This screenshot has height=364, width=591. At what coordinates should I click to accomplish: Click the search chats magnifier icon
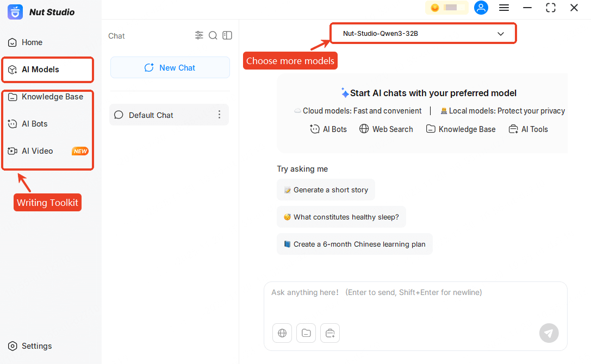[213, 35]
